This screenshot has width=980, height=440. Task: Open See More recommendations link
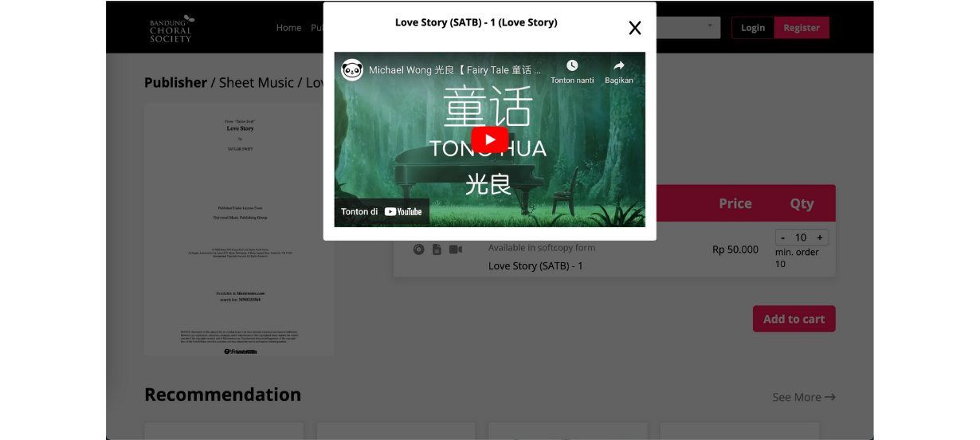pyautogui.click(x=803, y=397)
